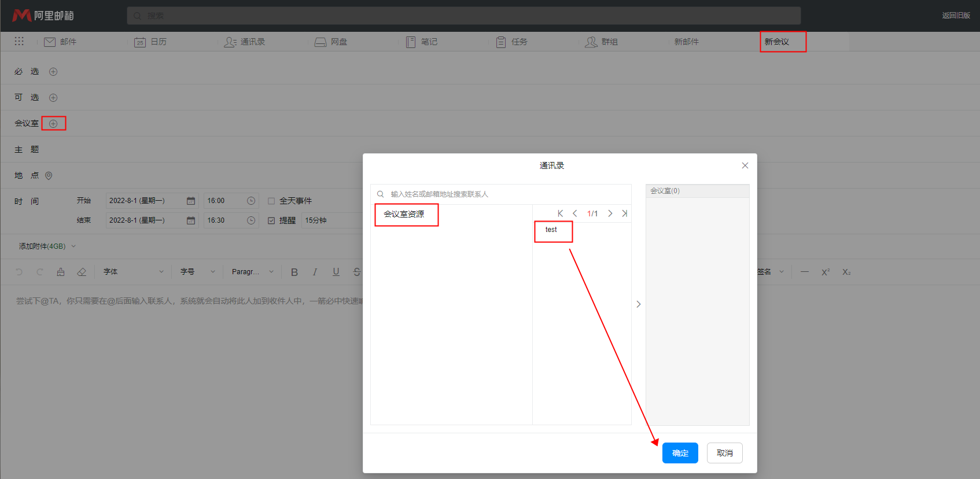Switch to the Calendar tab
The width and height of the screenshot is (980, 479).
tap(150, 42)
